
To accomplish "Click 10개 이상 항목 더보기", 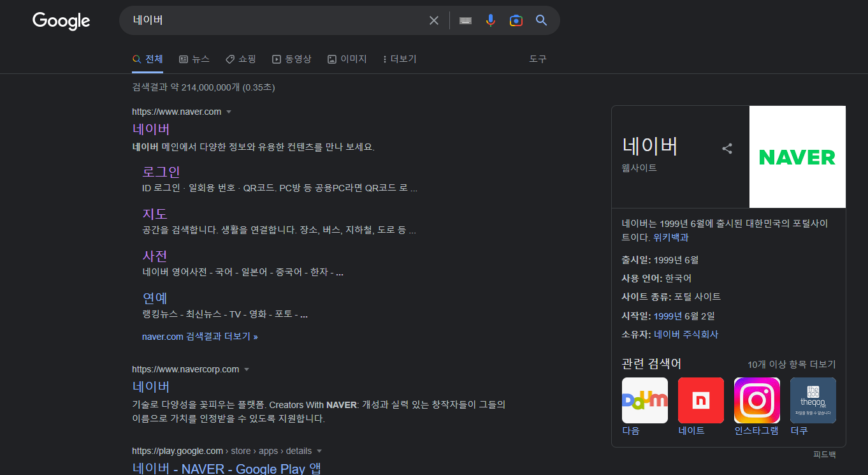I will pos(792,365).
